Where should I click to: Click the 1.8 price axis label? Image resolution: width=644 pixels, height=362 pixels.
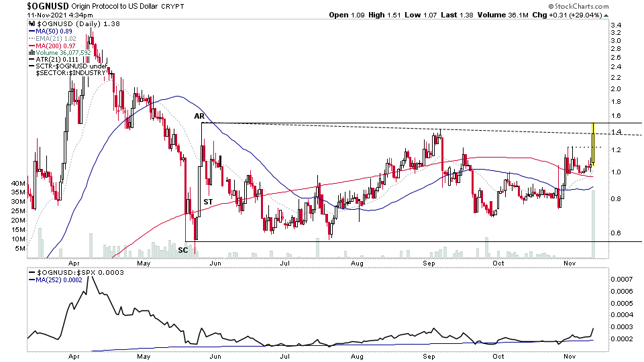616,102
